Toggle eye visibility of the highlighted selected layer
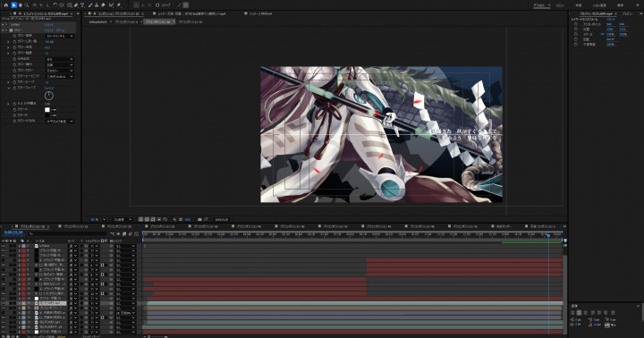Image resolution: width=644 pixels, height=338 pixels. [x=4, y=303]
